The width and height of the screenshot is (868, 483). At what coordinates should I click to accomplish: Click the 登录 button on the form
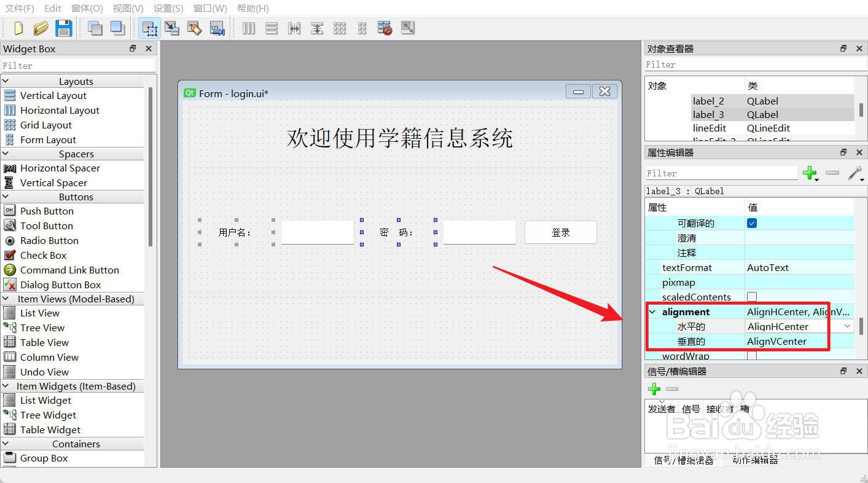pos(560,232)
